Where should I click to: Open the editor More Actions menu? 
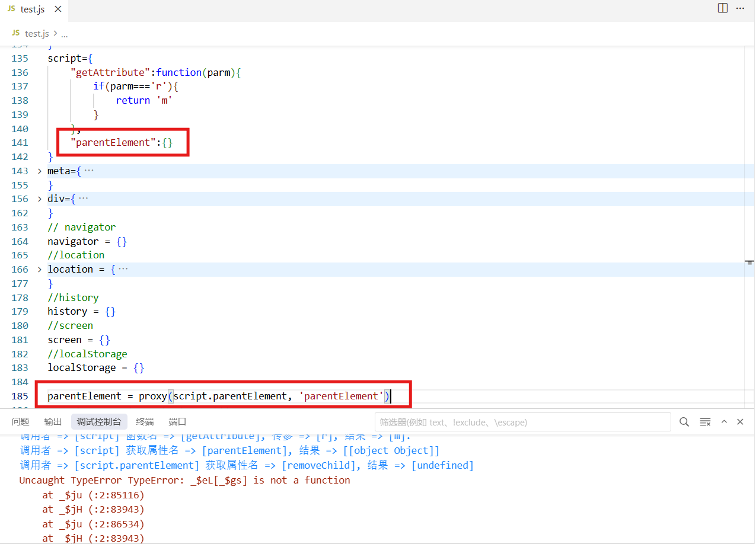(740, 8)
